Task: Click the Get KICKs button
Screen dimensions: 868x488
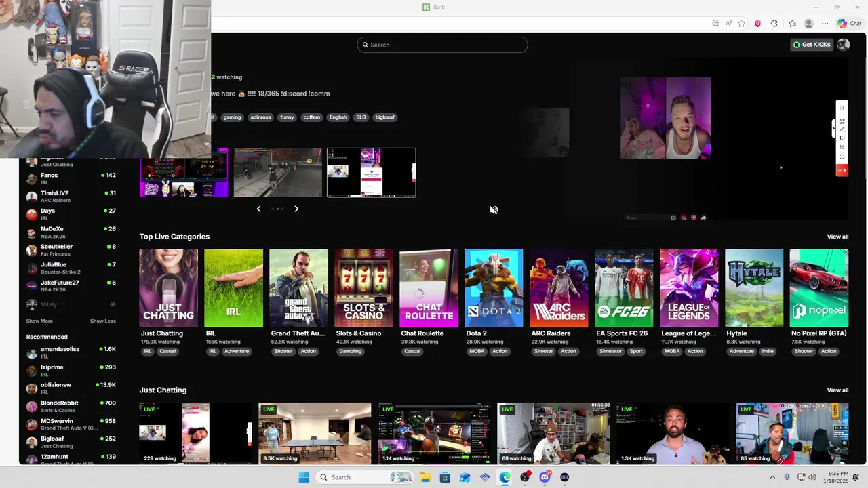Action: (812, 45)
